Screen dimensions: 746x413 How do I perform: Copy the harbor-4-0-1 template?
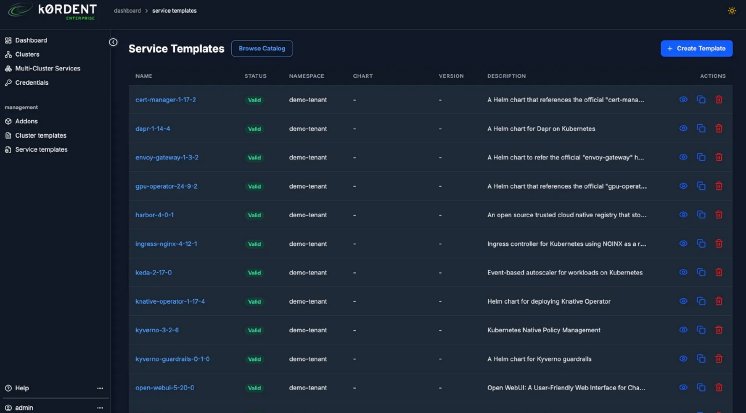click(x=701, y=215)
